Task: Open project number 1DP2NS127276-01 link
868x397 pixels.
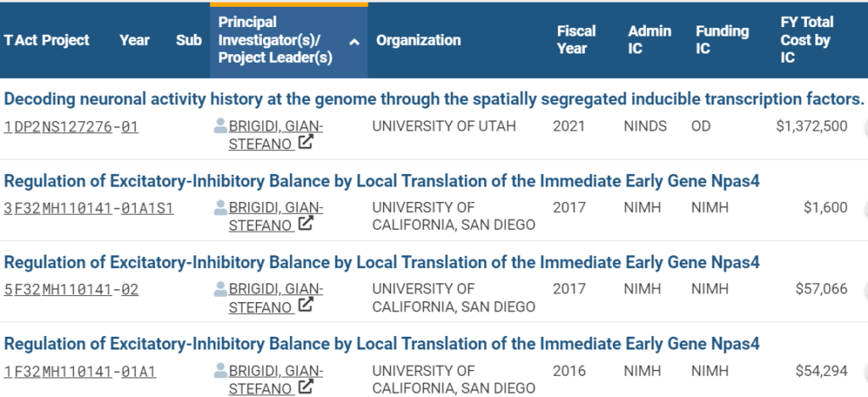Action: pyautogui.click(x=71, y=126)
